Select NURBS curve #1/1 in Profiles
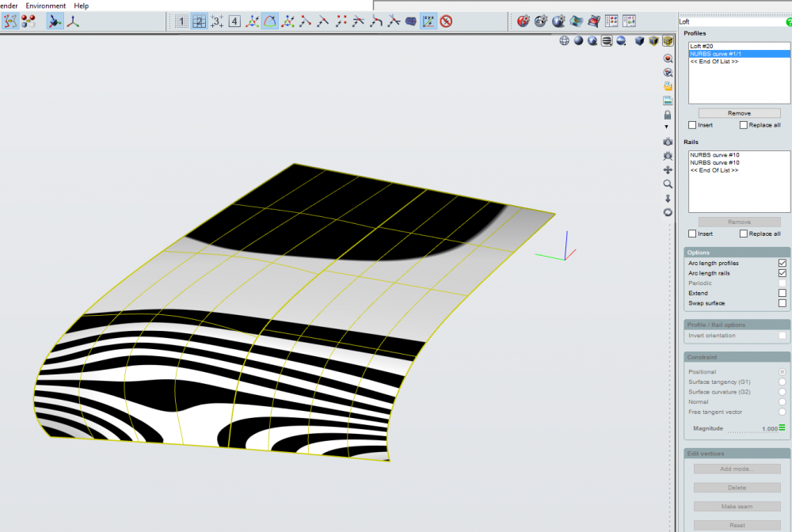Viewport: 792px width, 532px height. 740,54
